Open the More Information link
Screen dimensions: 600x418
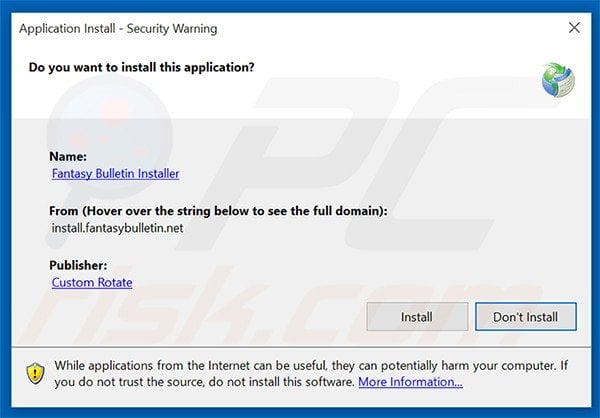410,382
